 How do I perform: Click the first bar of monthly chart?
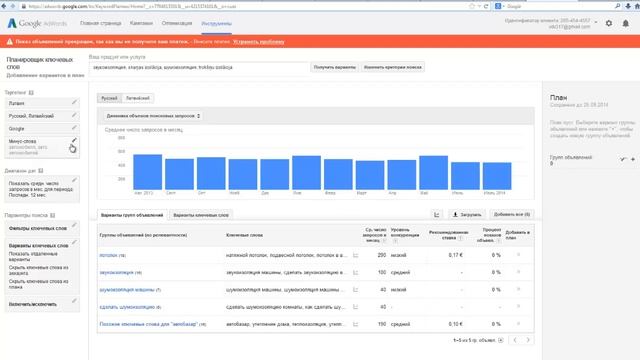click(148, 172)
